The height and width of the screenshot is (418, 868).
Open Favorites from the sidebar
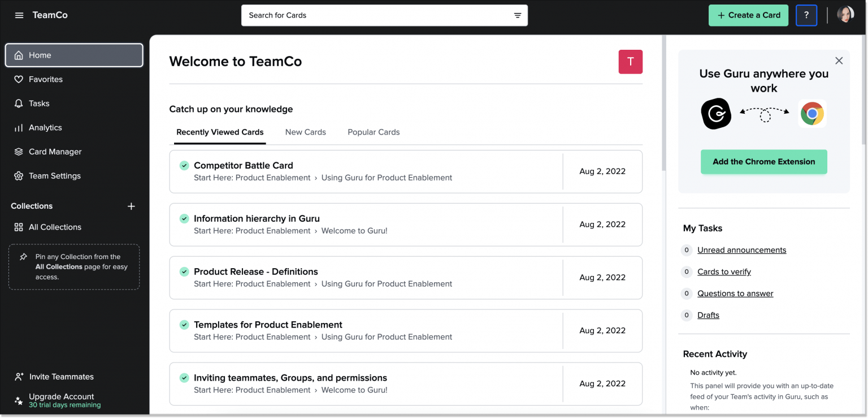pyautogui.click(x=45, y=79)
